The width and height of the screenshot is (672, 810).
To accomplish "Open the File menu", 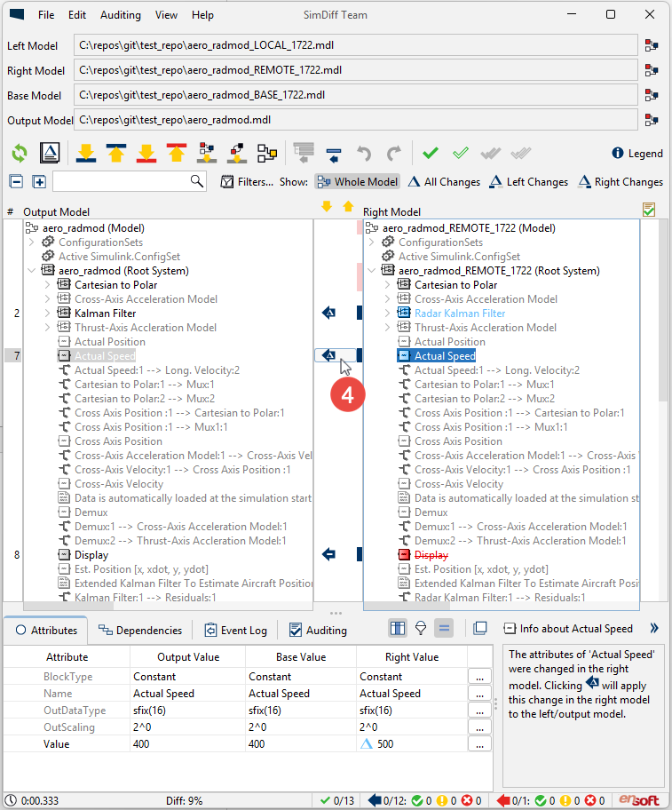I will (x=46, y=15).
